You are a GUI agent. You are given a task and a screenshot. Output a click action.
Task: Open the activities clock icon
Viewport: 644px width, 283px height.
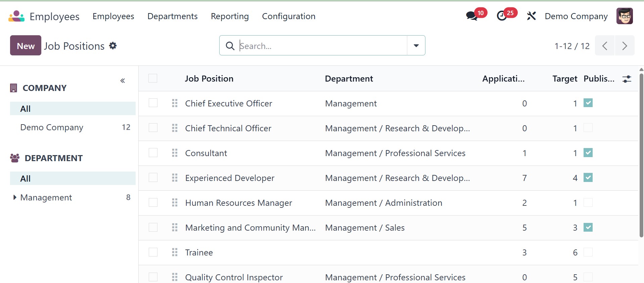pyautogui.click(x=502, y=16)
